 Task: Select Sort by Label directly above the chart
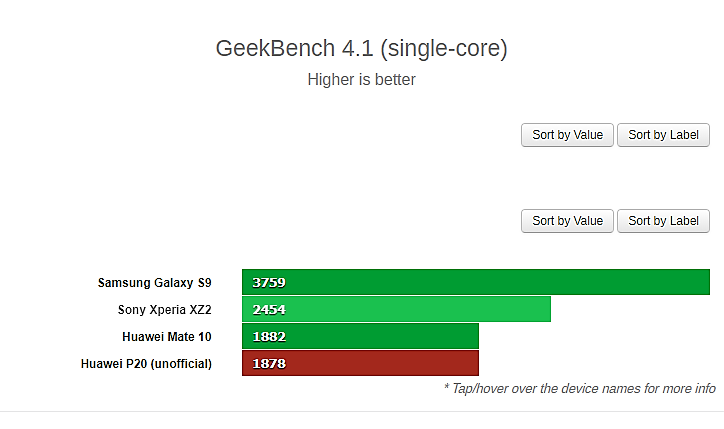(663, 221)
